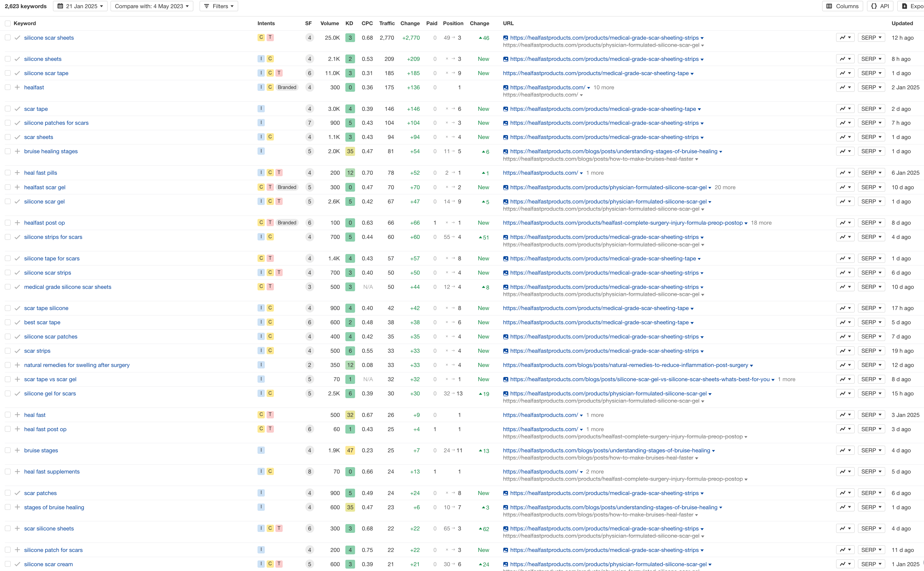Viewport: 924px width, 571px height.
Task: Click checkmark icon beside silicone scar gel
Action: [17, 202]
